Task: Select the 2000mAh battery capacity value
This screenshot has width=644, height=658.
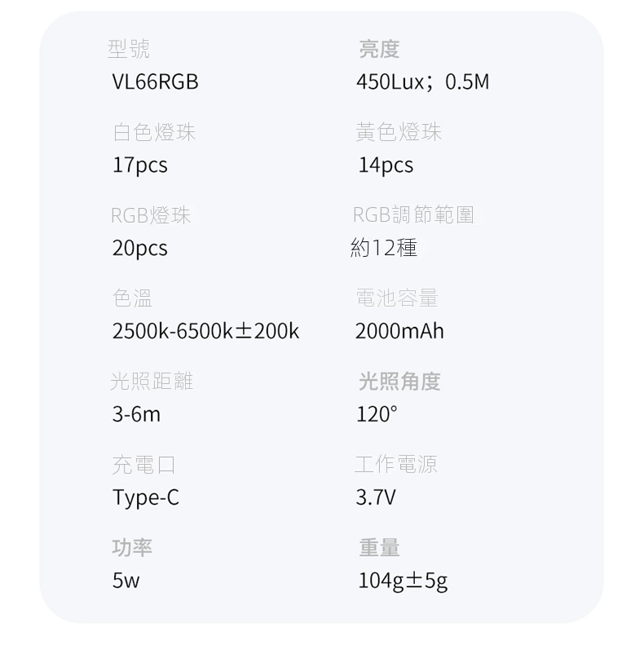Action: click(x=399, y=331)
